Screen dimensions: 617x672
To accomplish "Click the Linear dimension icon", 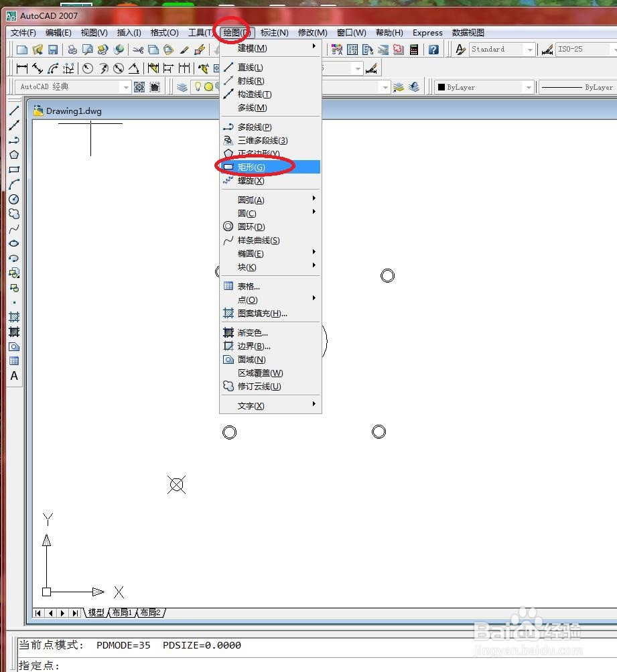I will pyautogui.click(x=21, y=68).
